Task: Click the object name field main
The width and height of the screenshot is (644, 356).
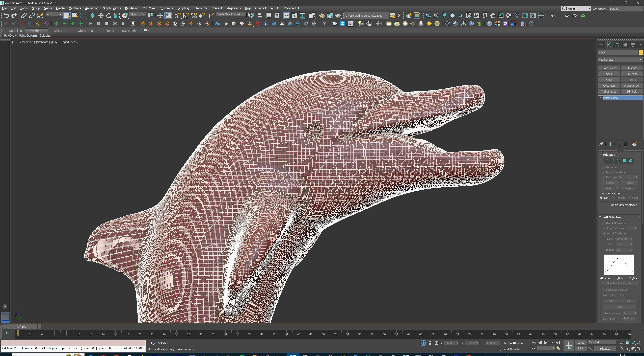Action: tap(618, 52)
